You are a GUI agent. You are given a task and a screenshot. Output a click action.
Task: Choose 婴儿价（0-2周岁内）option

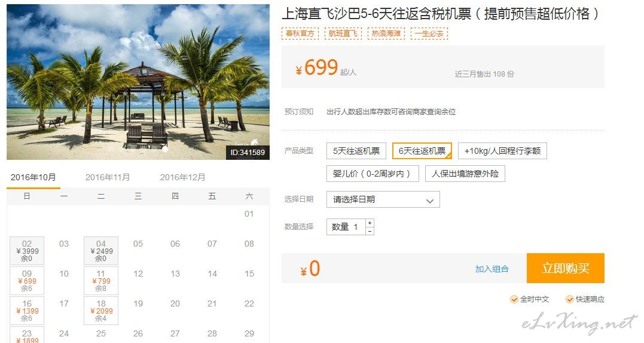[373, 174]
